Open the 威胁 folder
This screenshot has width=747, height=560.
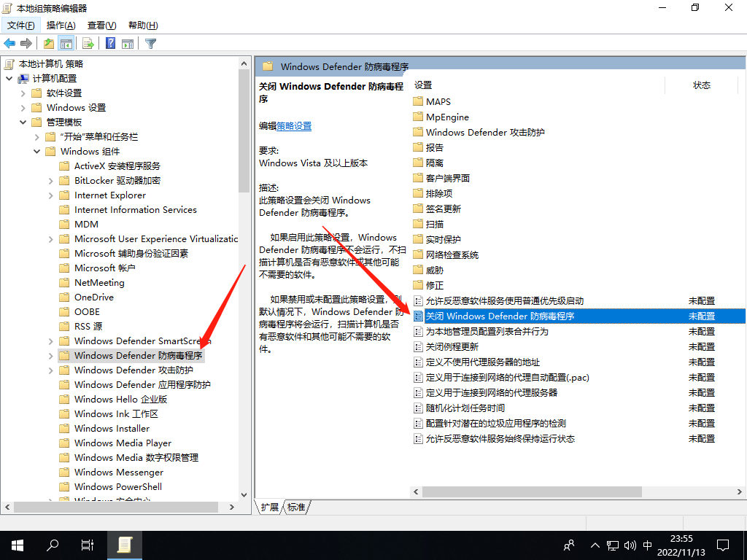[x=428, y=270]
